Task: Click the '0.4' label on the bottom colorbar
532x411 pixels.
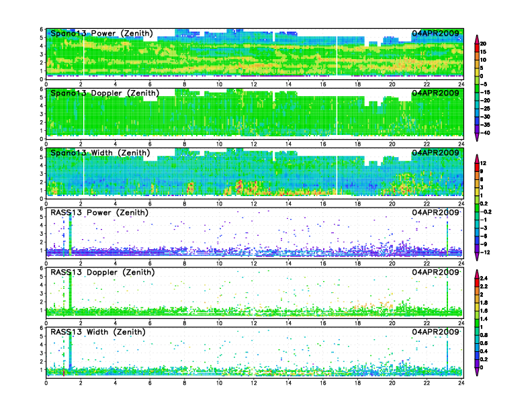Action: click(x=484, y=351)
